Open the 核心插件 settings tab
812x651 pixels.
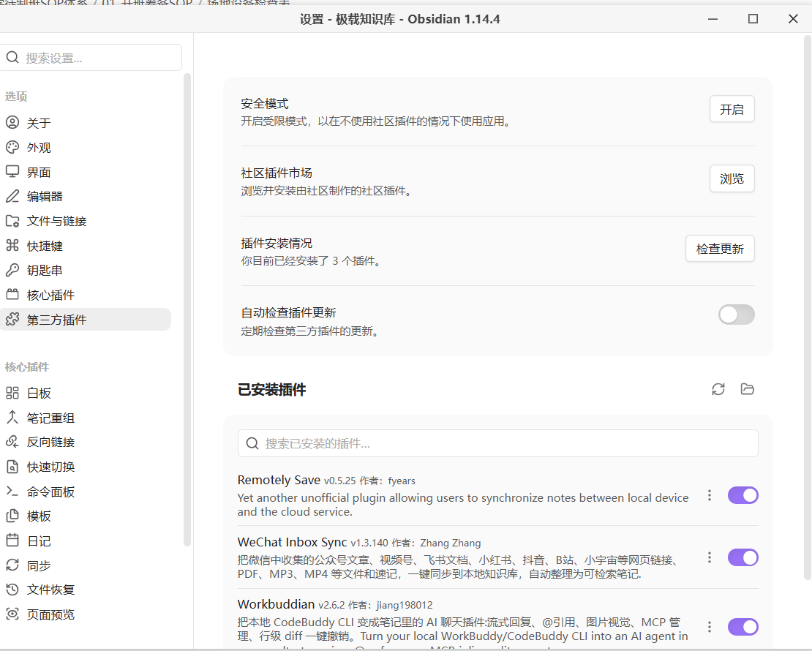86,296
